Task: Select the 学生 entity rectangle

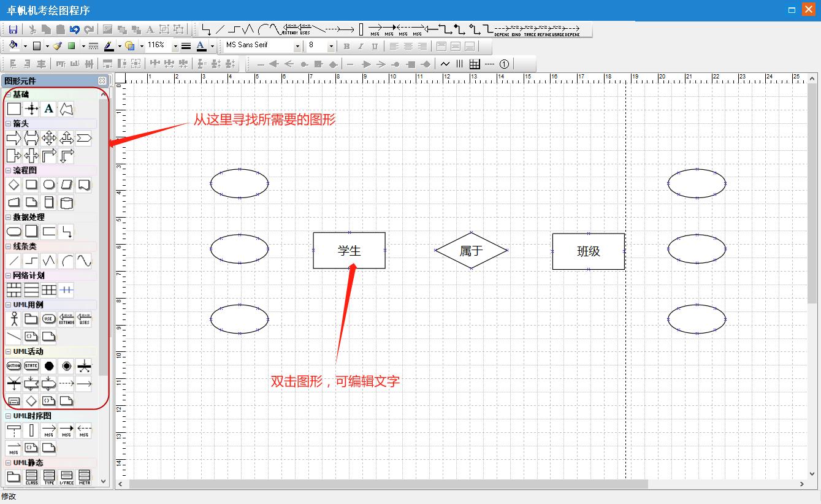Action: click(349, 250)
